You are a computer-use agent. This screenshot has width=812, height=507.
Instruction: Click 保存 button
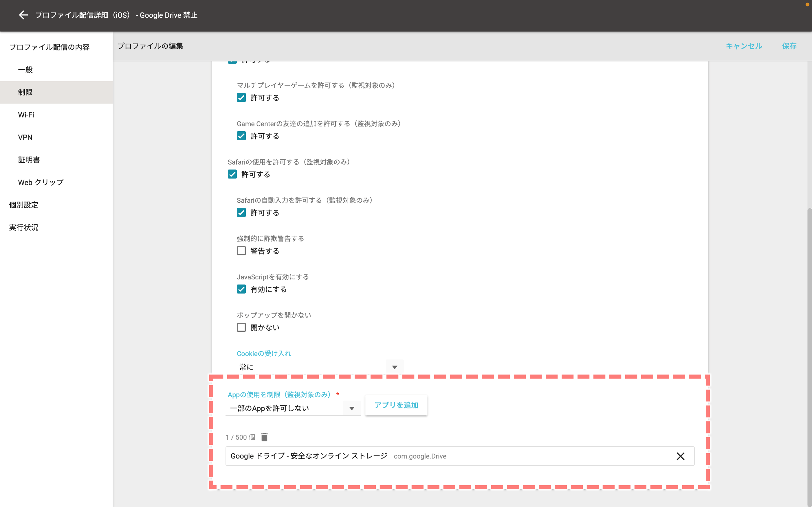(789, 46)
